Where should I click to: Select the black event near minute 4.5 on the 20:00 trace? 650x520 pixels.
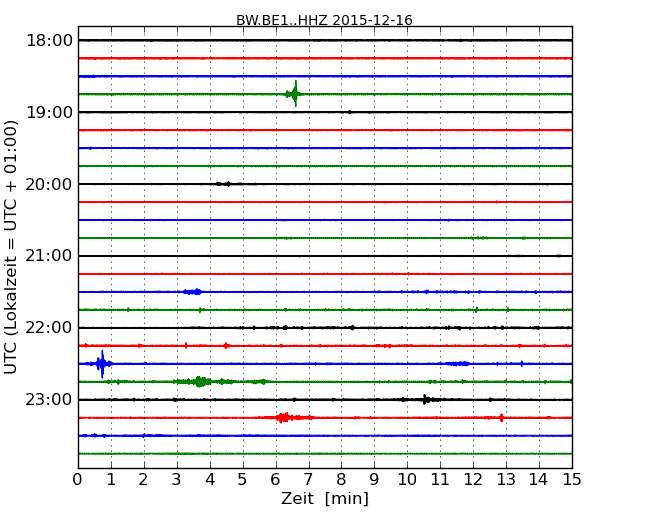(x=224, y=184)
